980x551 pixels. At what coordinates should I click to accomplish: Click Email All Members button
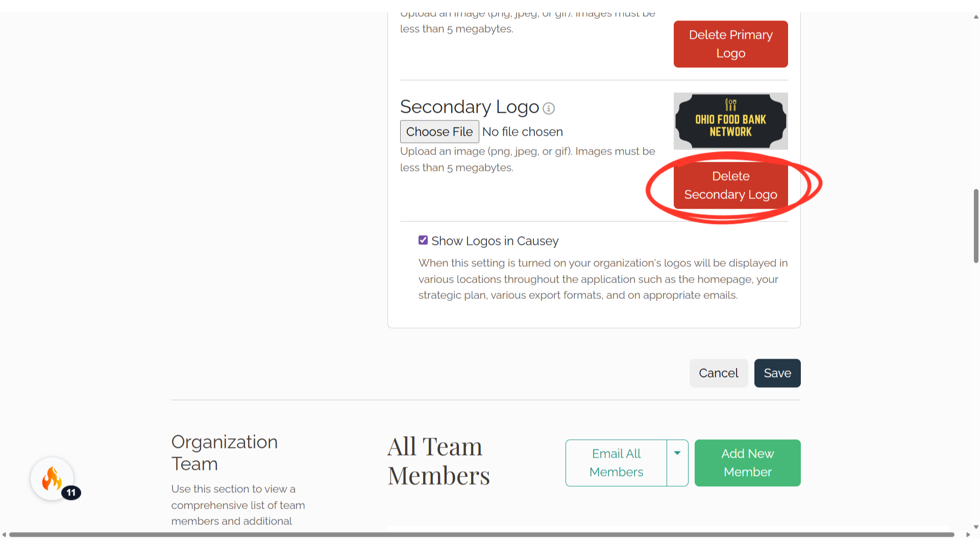[616, 463]
